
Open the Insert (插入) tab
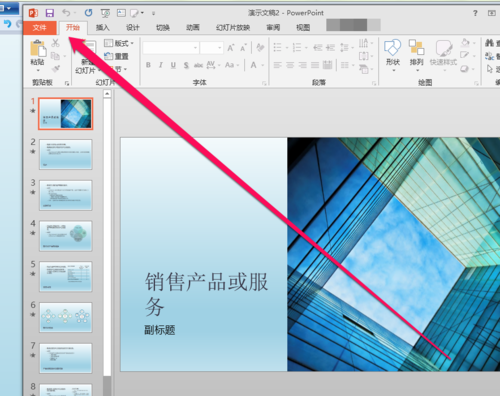coord(103,27)
